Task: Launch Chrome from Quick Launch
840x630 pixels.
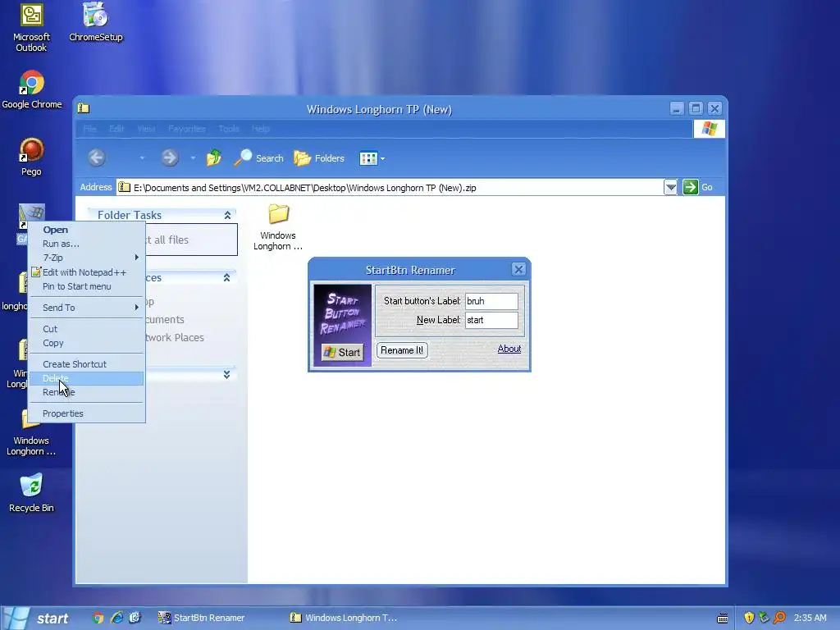Action: 98,618
